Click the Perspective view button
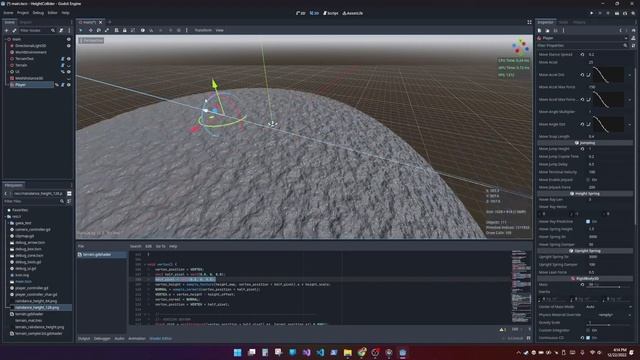The width and height of the screenshot is (640, 360). tap(91, 40)
